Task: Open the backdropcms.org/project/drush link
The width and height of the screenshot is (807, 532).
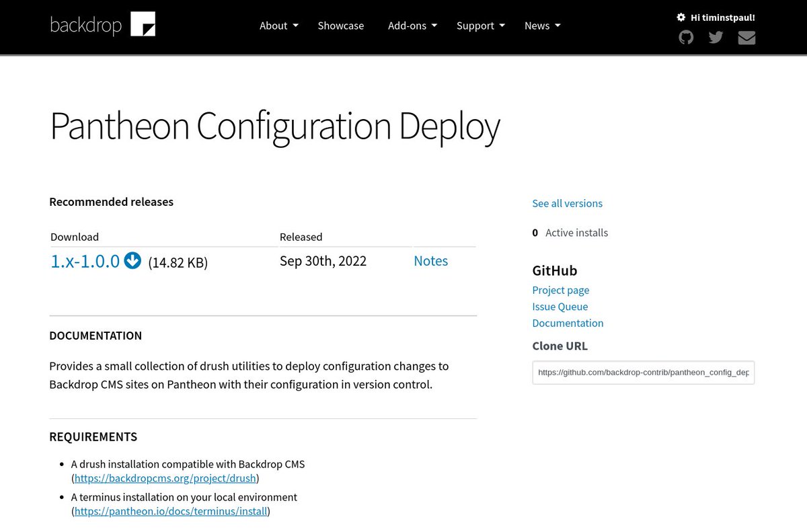Action: pyautogui.click(x=165, y=478)
